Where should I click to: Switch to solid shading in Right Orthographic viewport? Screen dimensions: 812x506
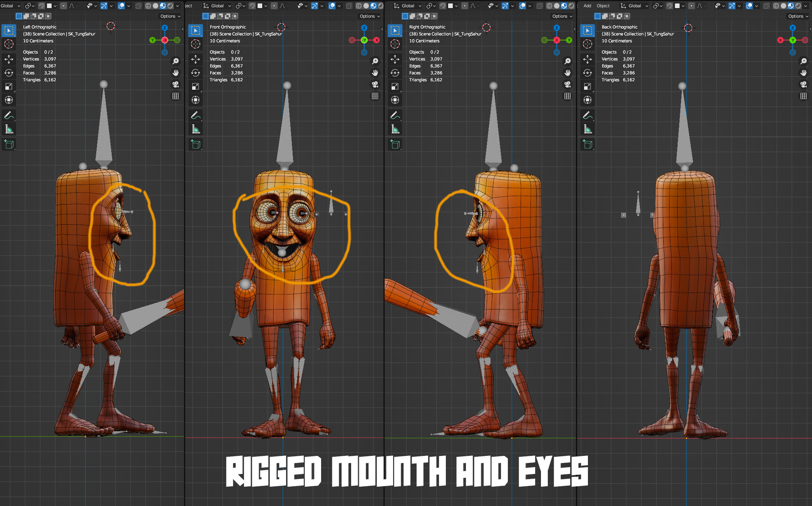point(557,6)
